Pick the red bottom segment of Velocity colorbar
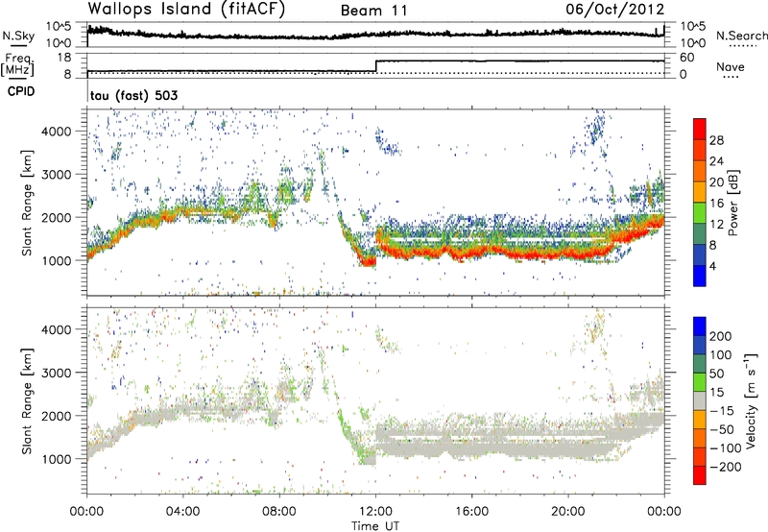 [700, 475]
